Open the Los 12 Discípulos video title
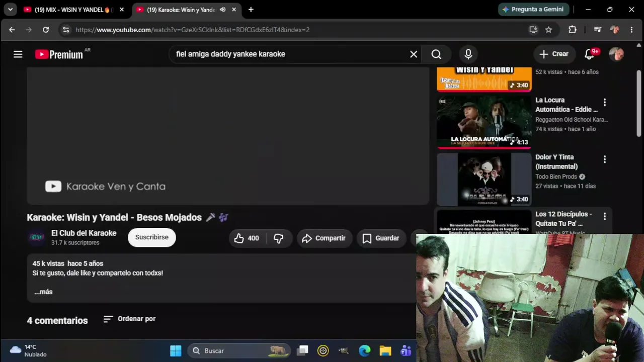This screenshot has width=644, height=362. [563, 219]
